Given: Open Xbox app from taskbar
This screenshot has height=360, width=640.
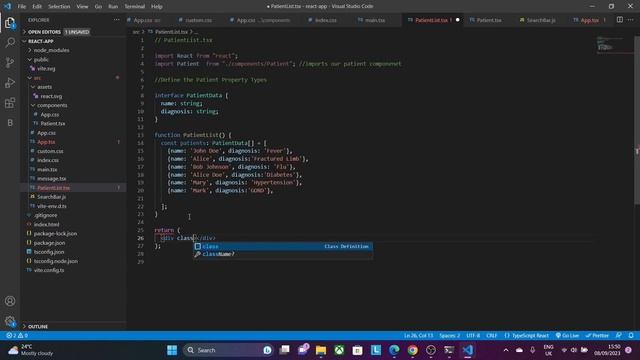Looking at the screenshot, I should tap(339, 350).
